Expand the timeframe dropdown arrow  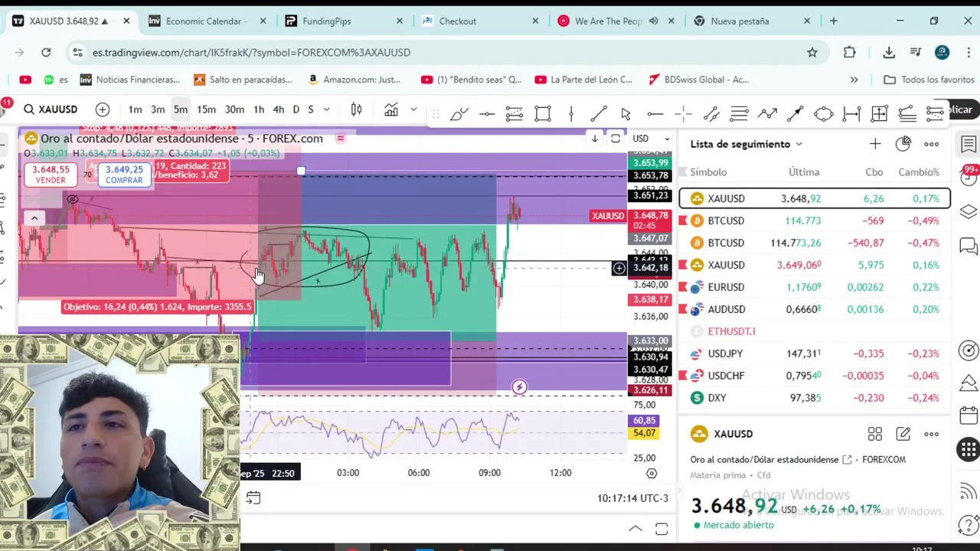click(326, 109)
